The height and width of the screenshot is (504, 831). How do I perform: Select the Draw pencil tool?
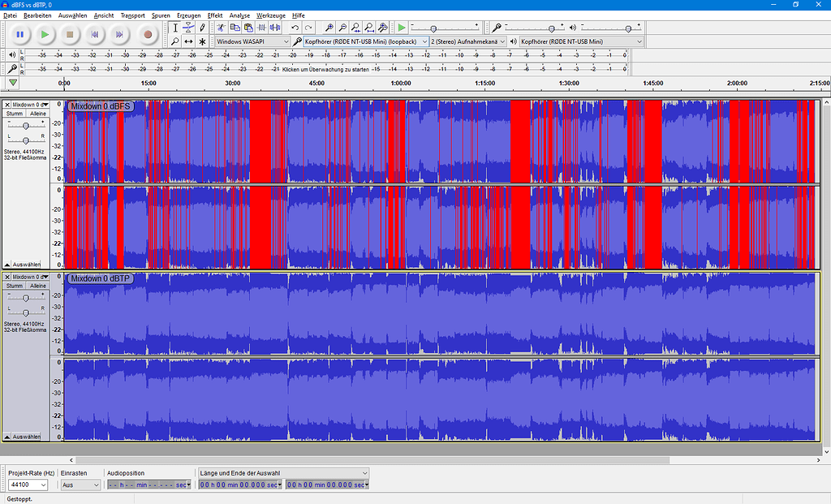tap(202, 28)
